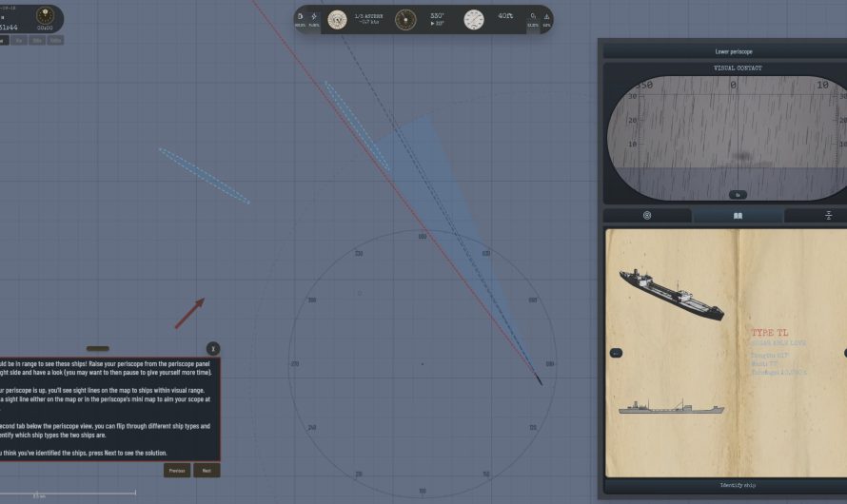Switch to the ship recognition book tab
This screenshot has width=847, height=504.
pyautogui.click(x=738, y=215)
